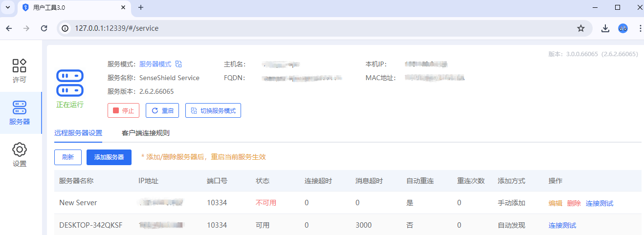Open the tab search dropdown arrow

[8, 7]
